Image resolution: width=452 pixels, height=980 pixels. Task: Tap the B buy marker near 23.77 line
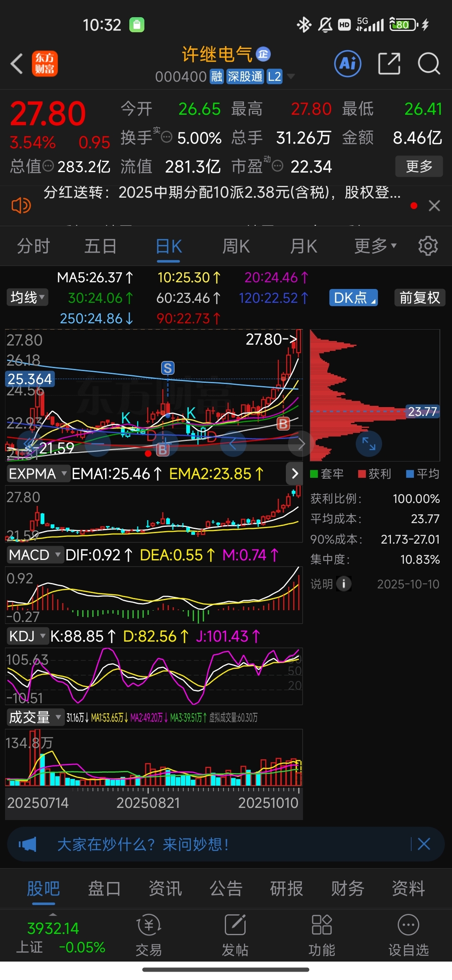283,424
